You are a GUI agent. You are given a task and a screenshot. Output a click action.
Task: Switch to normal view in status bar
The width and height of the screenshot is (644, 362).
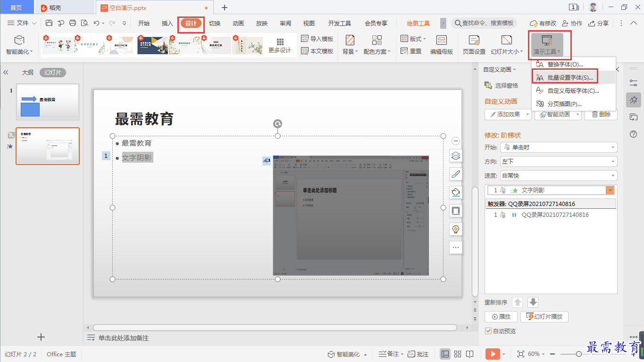coord(445,354)
